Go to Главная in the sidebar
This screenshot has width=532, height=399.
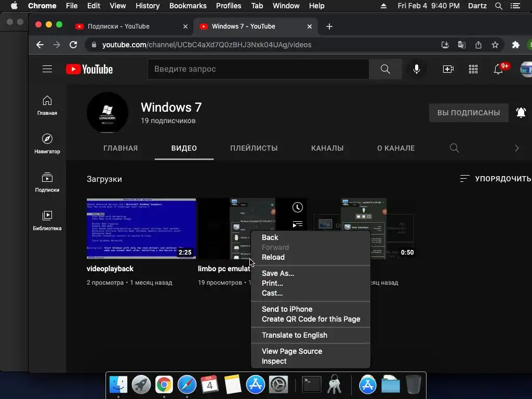pos(47,105)
